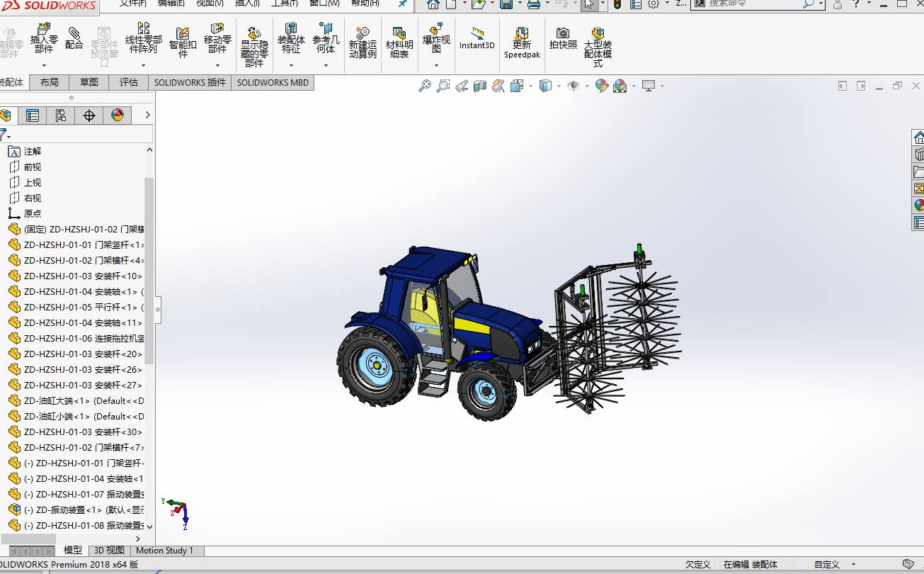This screenshot has height=574, width=924.
Task: Open Bill of Materials (材料明细表)
Action: tap(399, 43)
